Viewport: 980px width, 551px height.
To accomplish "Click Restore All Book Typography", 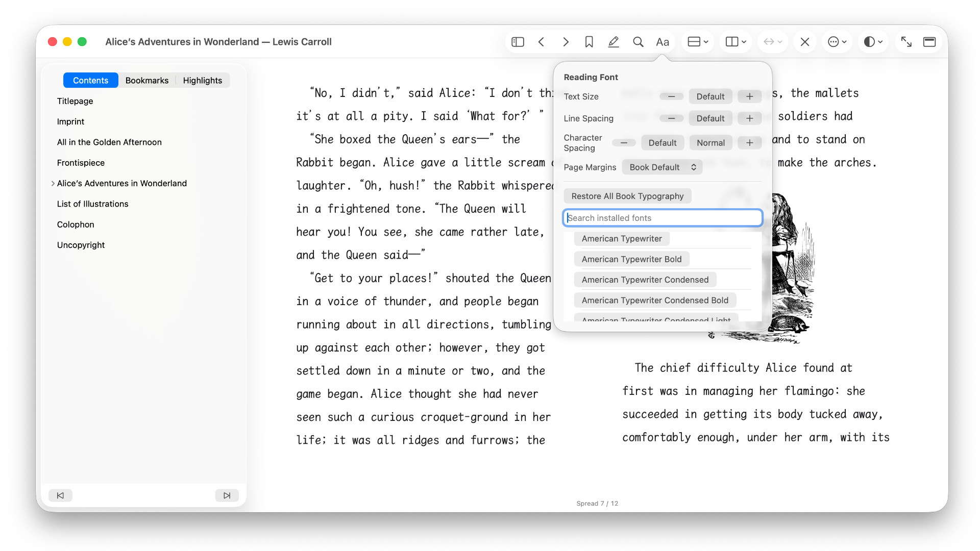I will tap(627, 196).
